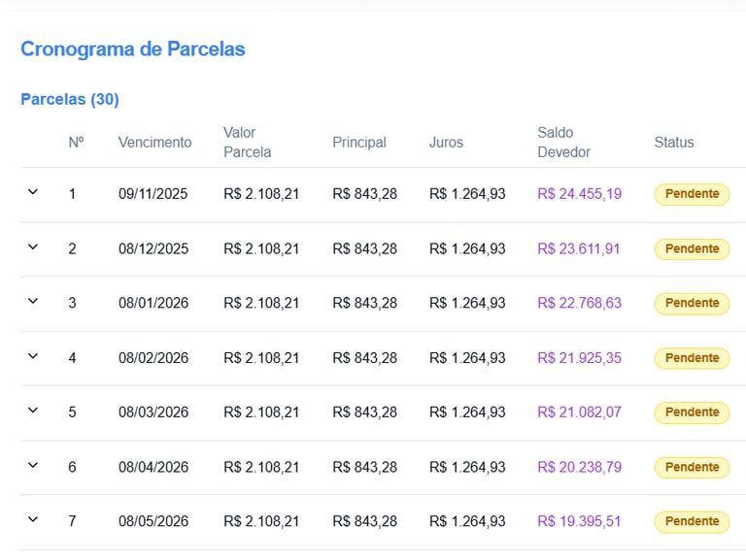Click saldo devedor R$ 24.455,19

tap(579, 194)
